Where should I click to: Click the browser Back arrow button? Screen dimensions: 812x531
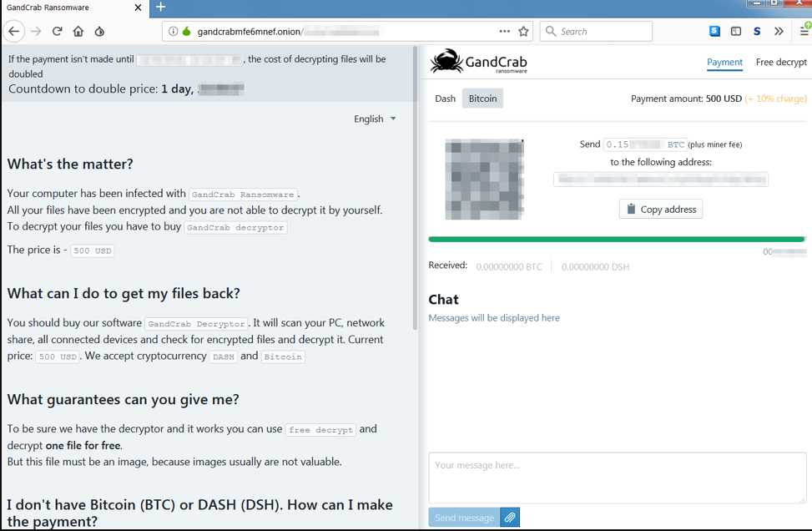coord(14,32)
